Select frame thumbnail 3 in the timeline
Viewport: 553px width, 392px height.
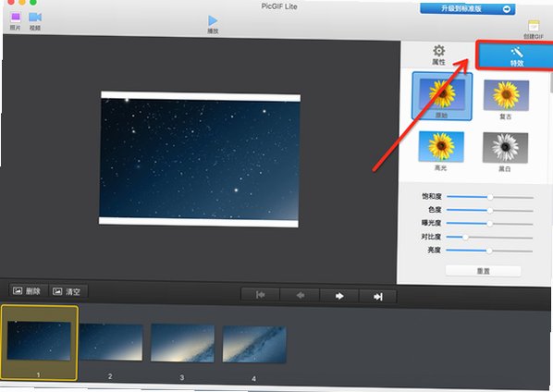[182, 343]
